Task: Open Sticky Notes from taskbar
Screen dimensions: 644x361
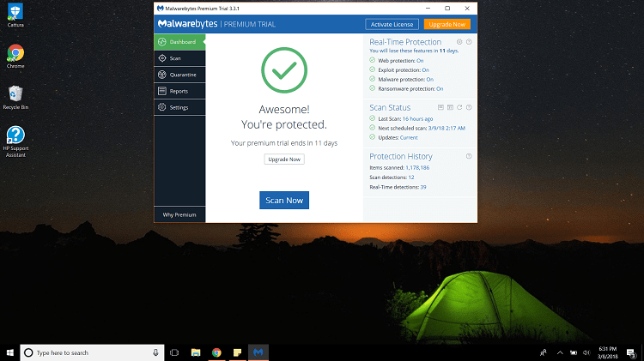Action: (237, 352)
